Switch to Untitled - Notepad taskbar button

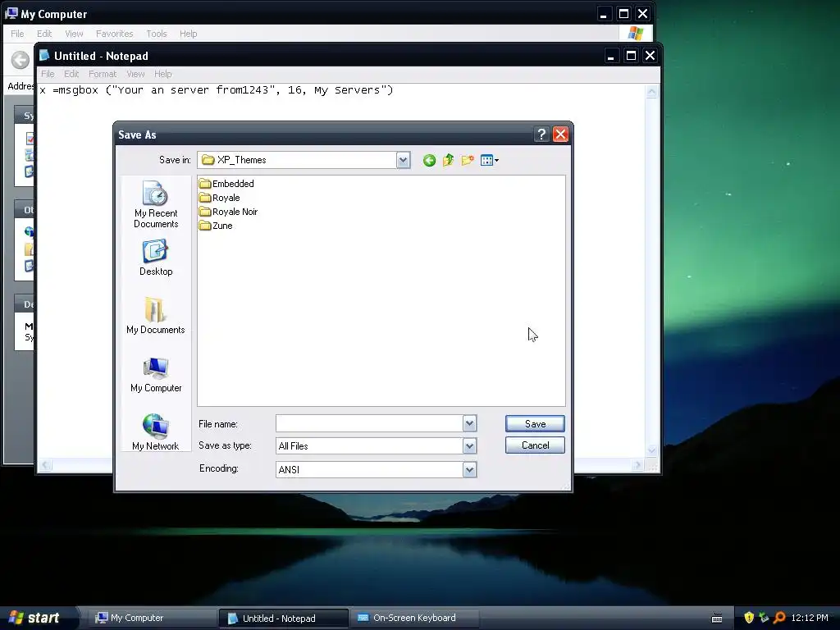[283, 619]
